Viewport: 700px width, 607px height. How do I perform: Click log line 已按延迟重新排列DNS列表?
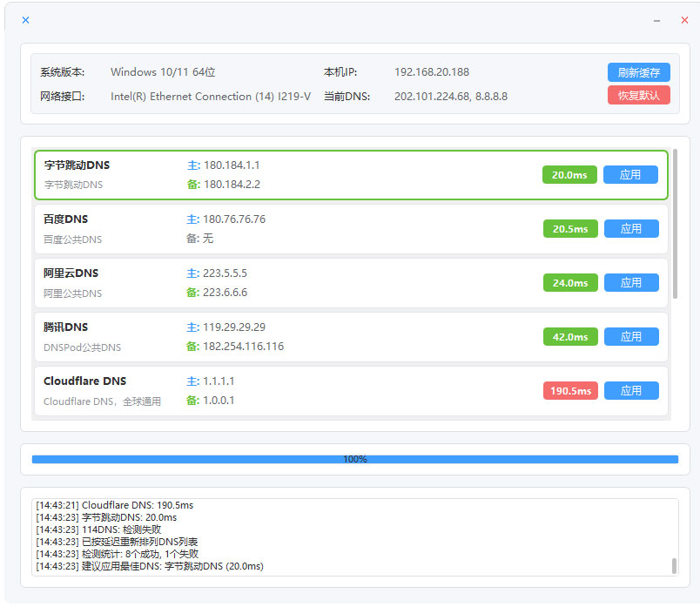[117, 542]
